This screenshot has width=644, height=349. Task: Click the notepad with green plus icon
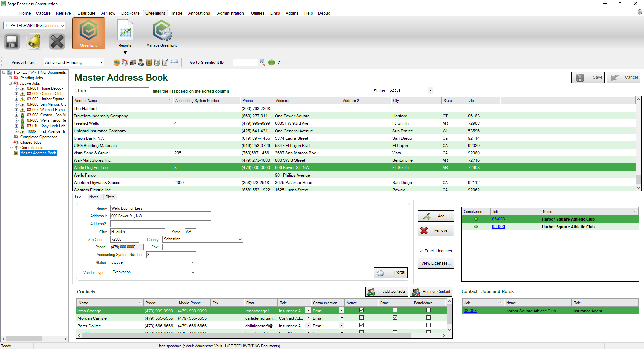(157, 62)
